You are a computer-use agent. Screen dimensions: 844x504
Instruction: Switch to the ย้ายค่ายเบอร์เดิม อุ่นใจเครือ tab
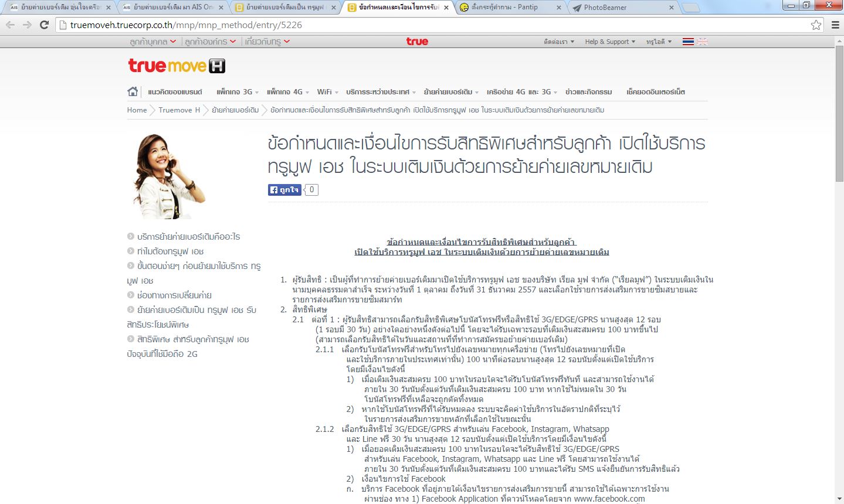click(x=59, y=8)
